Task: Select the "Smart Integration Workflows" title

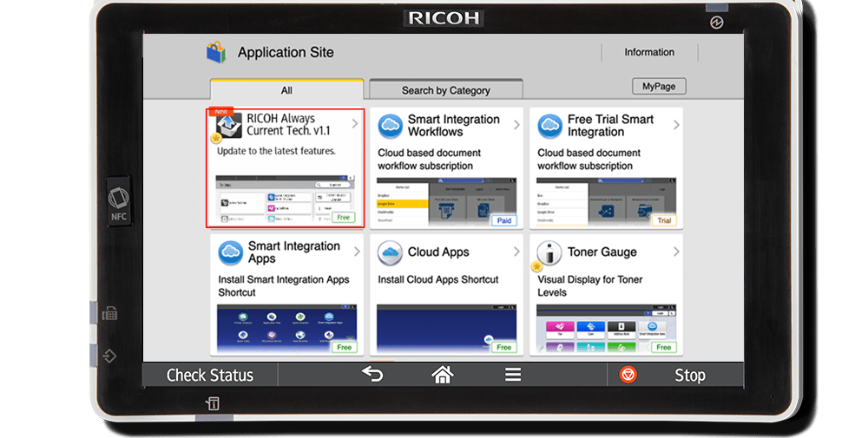Action: (x=453, y=126)
